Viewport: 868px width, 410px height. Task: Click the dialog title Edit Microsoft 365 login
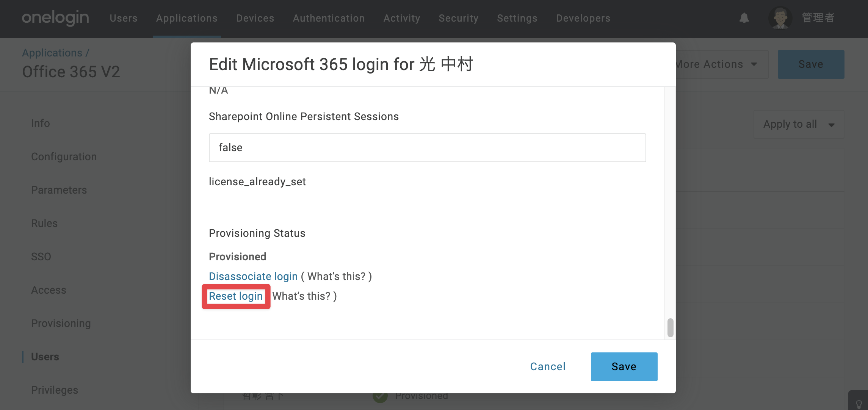pyautogui.click(x=341, y=64)
